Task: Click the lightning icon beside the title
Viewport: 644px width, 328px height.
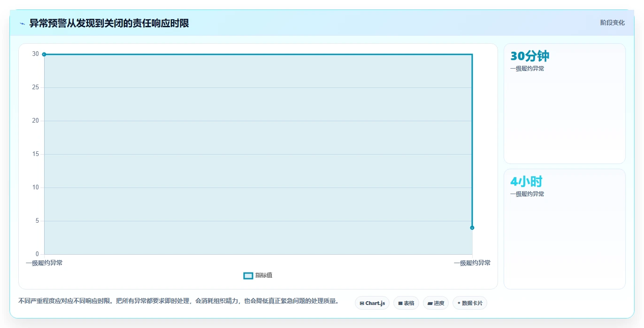Action: [22, 23]
